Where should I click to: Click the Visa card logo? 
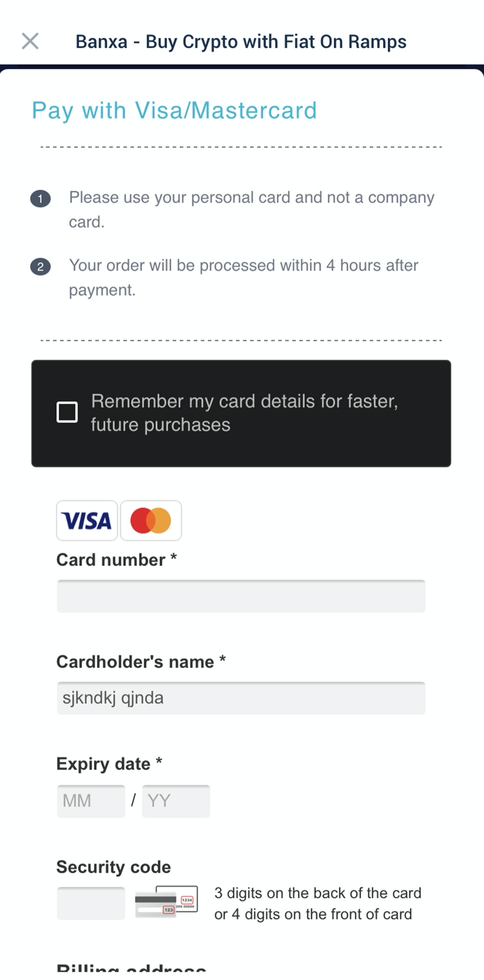tap(87, 520)
